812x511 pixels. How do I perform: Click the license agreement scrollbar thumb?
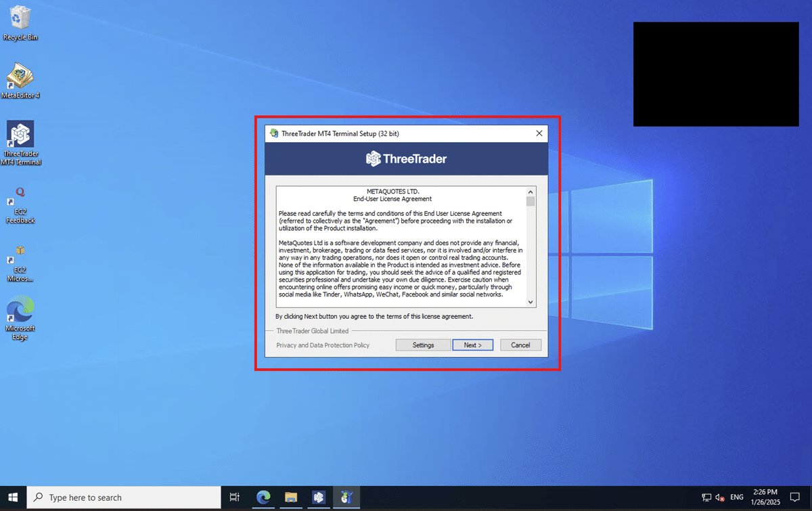[x=531, y=202]
